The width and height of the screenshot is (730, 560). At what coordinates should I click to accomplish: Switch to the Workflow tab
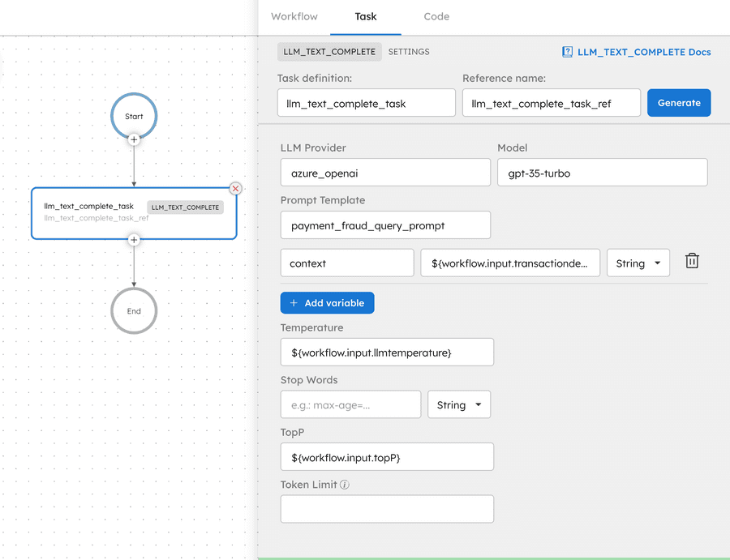[294, 16]
